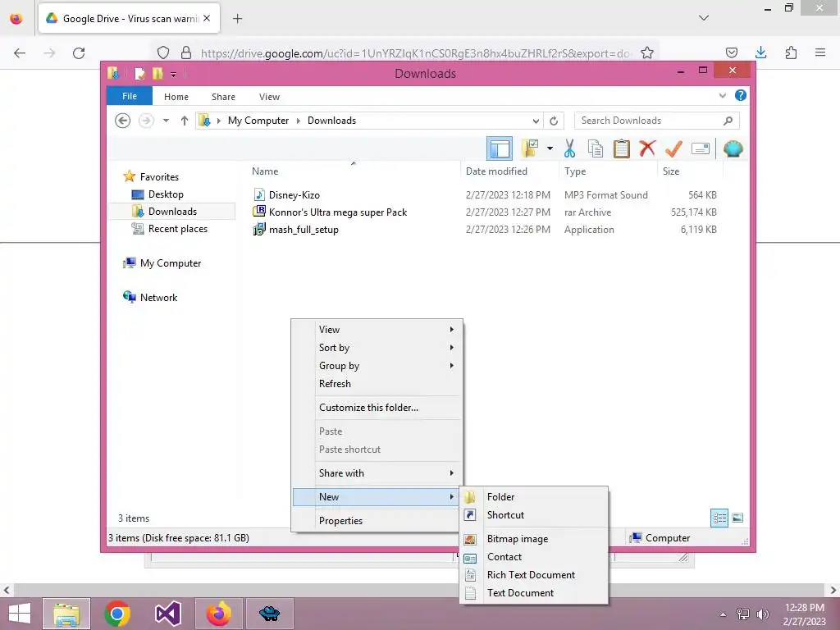Screen dimensions: 840x630
Task: Click the Copy toolbar icon
Action: pos(596,148)
